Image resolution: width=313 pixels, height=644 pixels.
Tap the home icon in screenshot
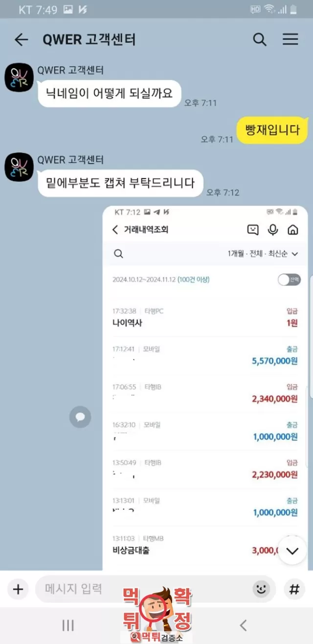pos(292,229)
